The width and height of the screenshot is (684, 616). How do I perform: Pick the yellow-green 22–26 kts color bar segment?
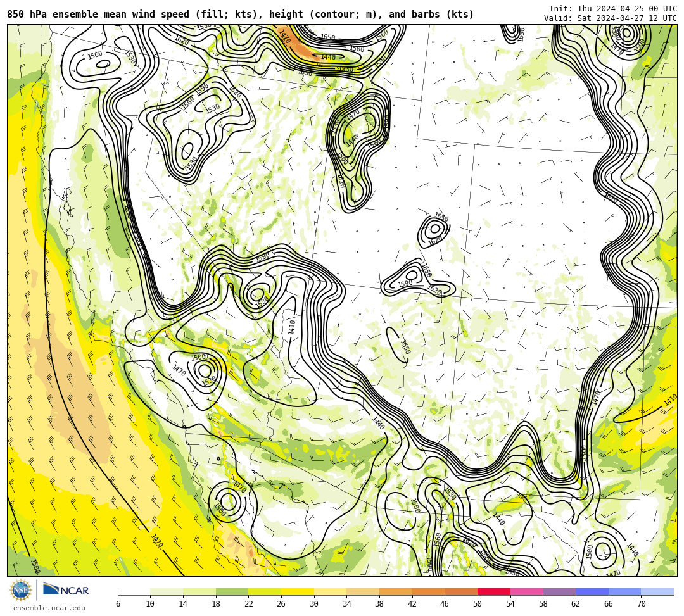[x=265, y=591]
